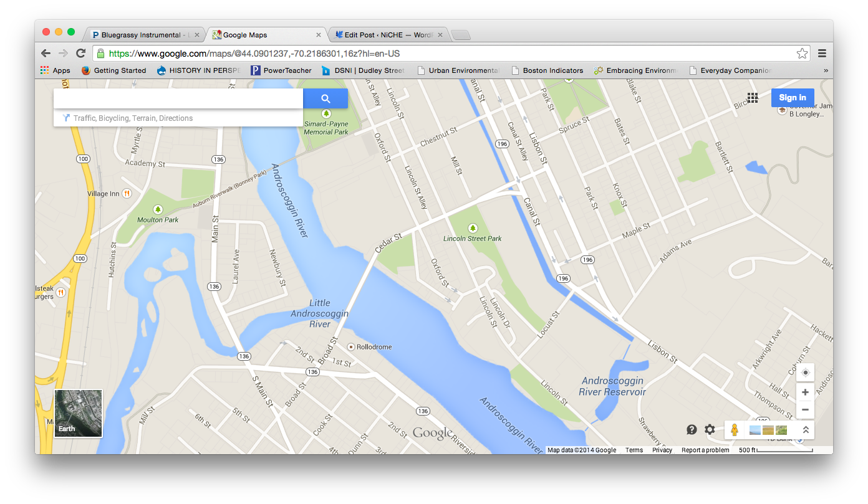Show hidden bookmarks with overflow chevron

[826, 70]
